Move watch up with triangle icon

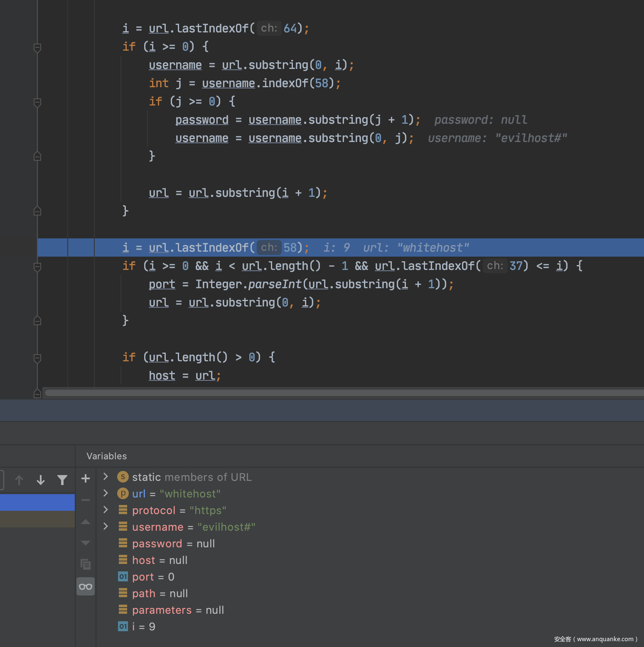(x=86, y=522)
